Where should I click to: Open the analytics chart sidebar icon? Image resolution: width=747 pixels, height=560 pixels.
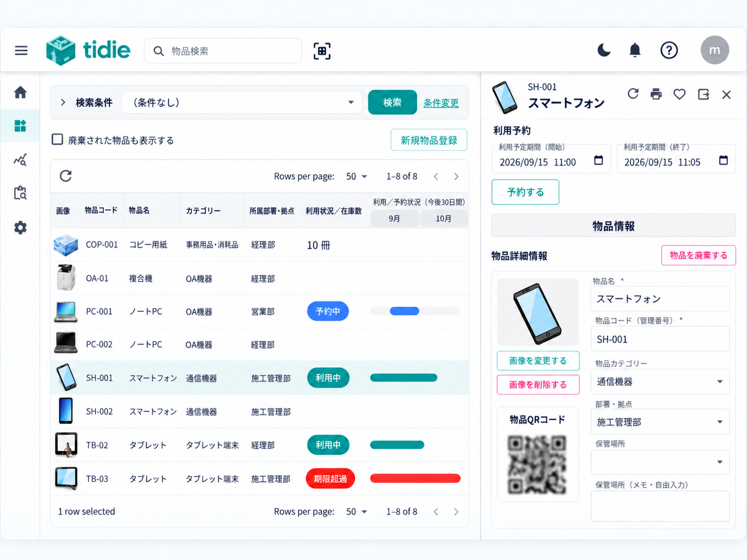[20, 159]
